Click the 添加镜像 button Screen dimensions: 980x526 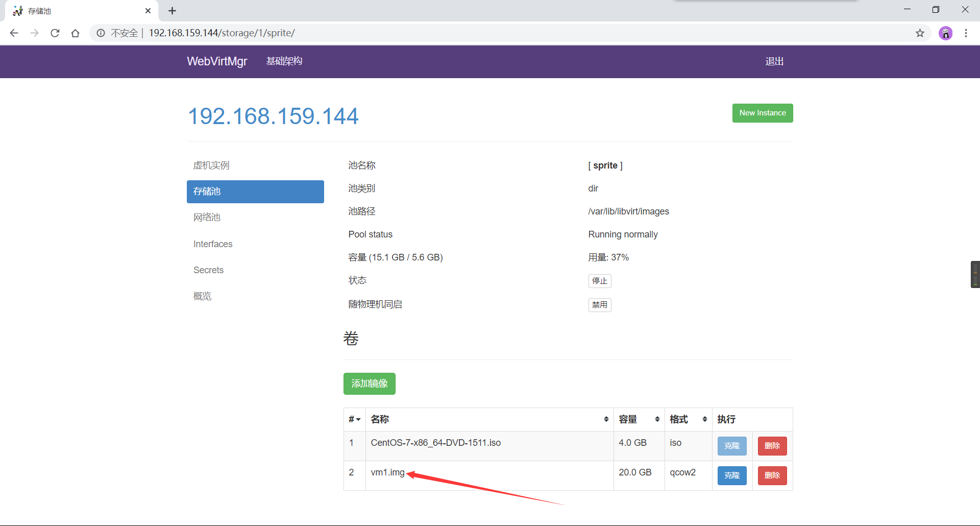coord(370,384)
